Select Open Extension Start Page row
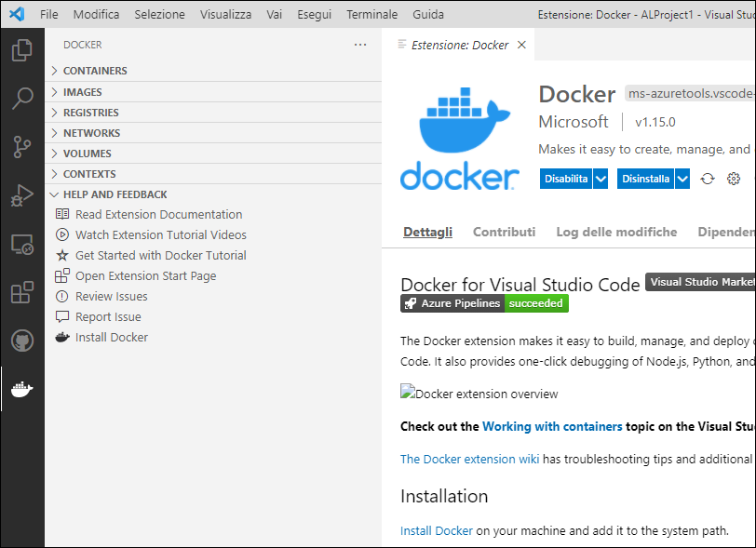 click(x=213, y=275)
